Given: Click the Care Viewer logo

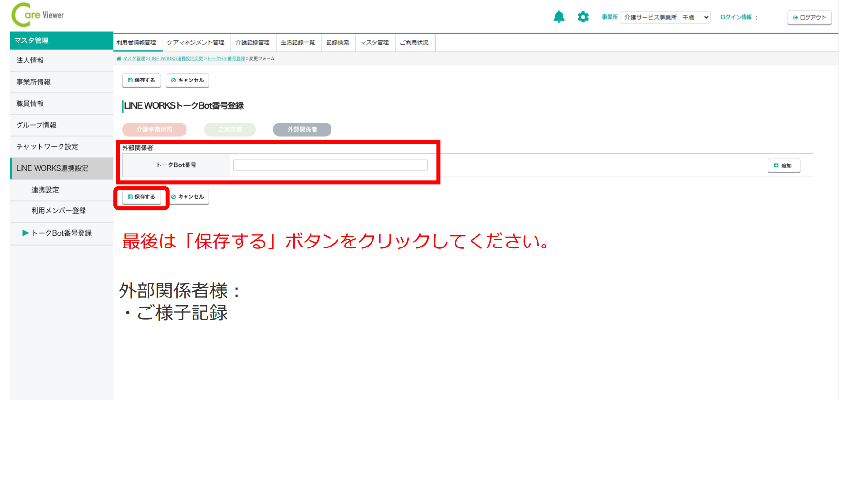Looking at the screenshot, I should pos(38,15).
